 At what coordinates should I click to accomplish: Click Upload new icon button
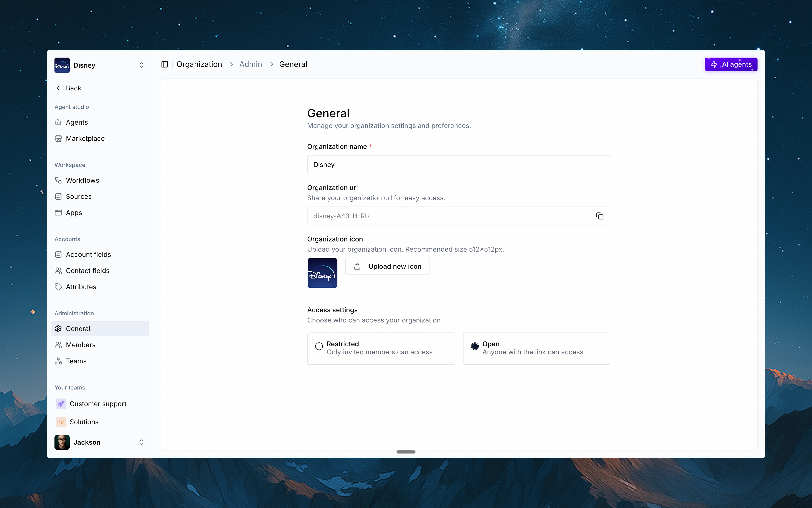387,266
